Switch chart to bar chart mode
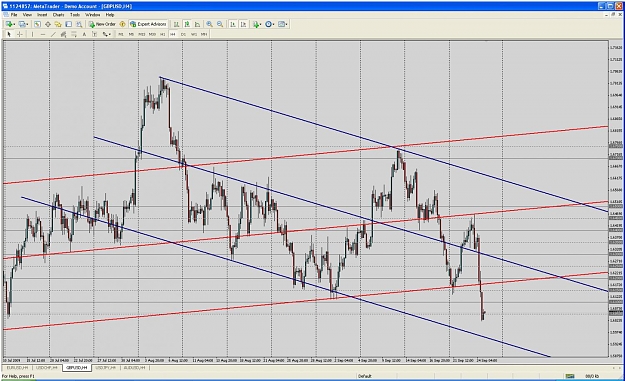 [176, 24]
